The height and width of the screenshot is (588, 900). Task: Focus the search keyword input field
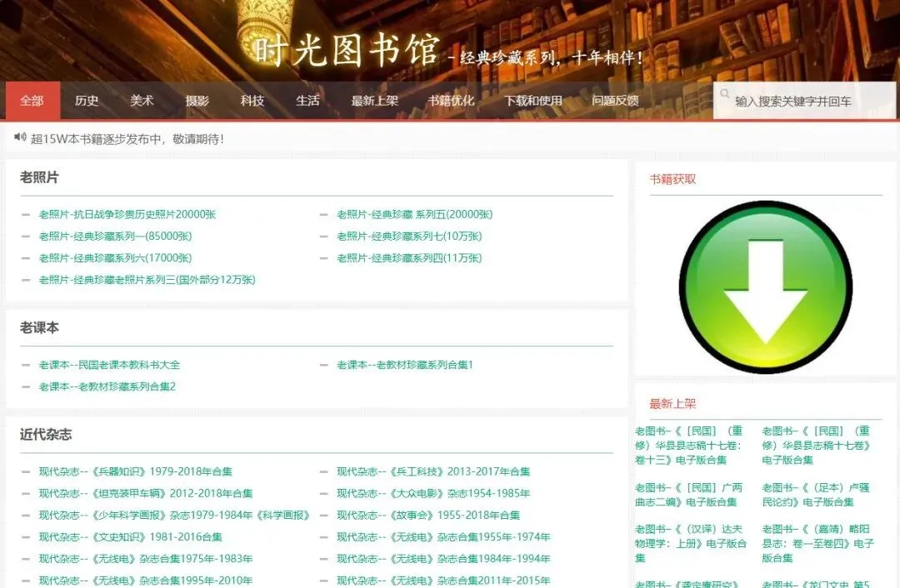pyautogui.click(x=804, y=101)
